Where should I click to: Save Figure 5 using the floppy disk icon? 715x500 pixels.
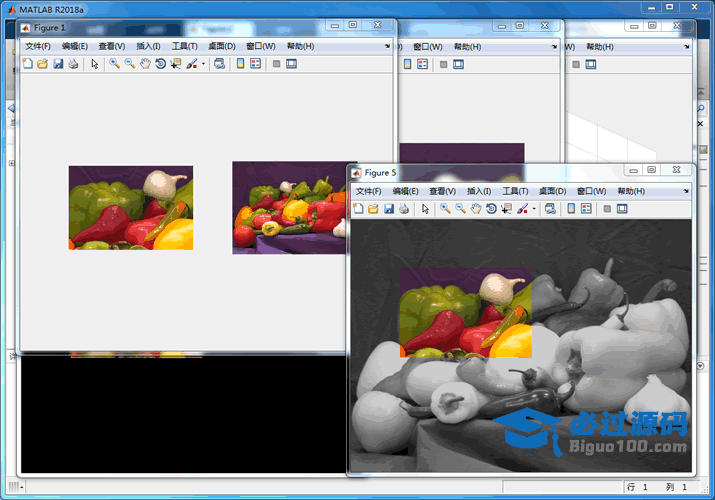[x=388, y=209]
